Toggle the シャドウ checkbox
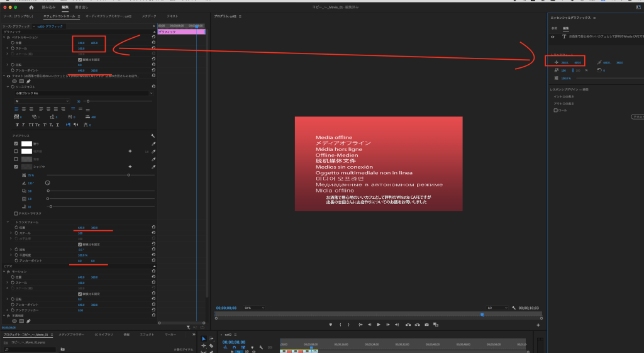This screenshot has width=644, height=353. tap(16, 167)
